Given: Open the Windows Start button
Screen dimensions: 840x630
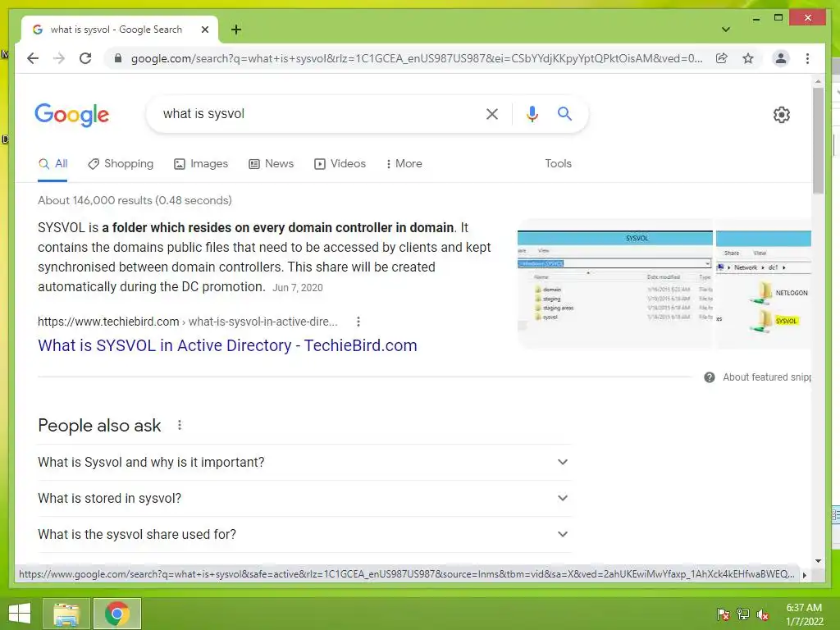Looking at the screenshot, I should click(20, 614).
